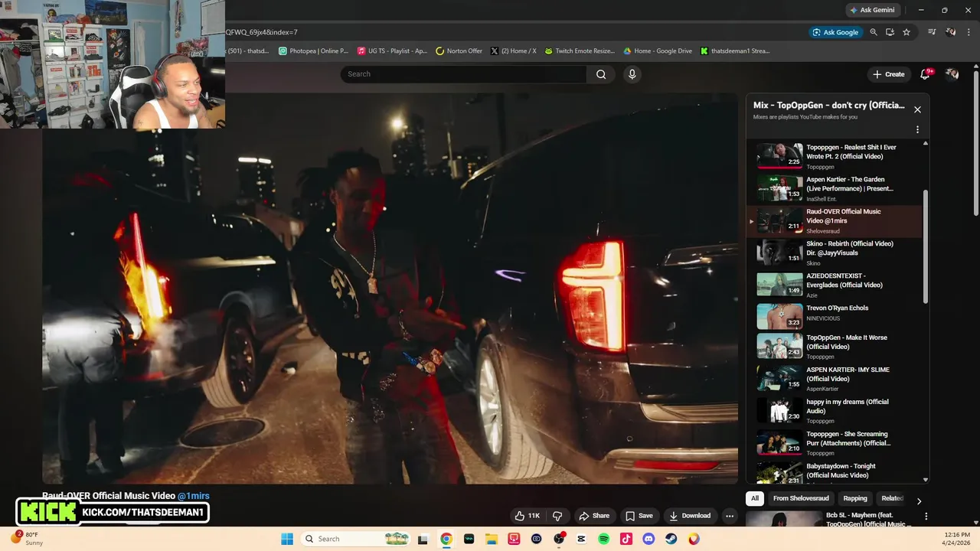The image size is (980, 551).
Task: Share the Raud-OVER video
Action: coord(594,516)
